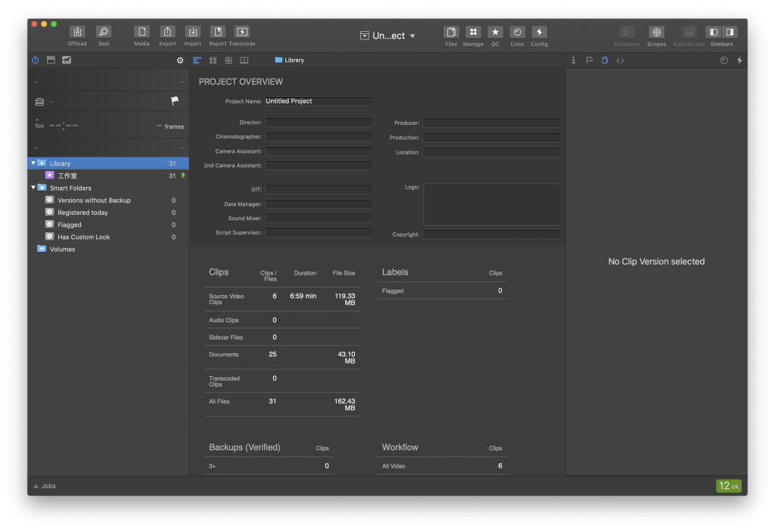The height and width of the screenshot is (532, 775).
Task: Click the Director input field
Action: pos(318,122)
